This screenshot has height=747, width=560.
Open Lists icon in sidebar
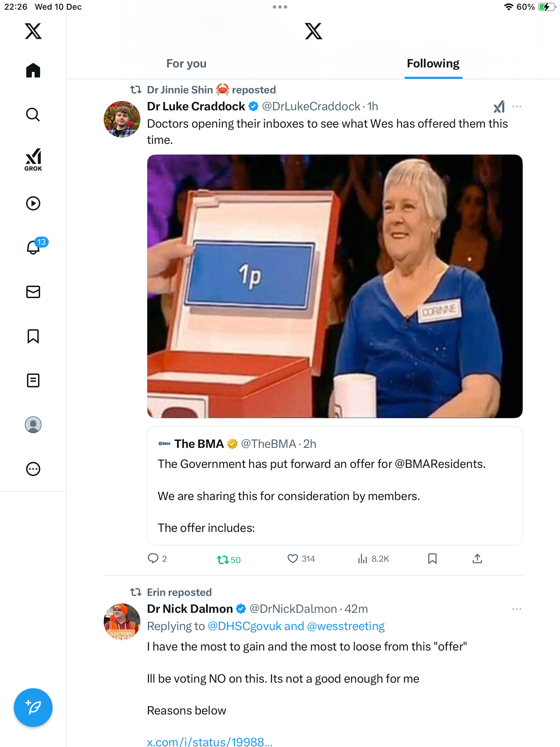(x=33, y=380)
